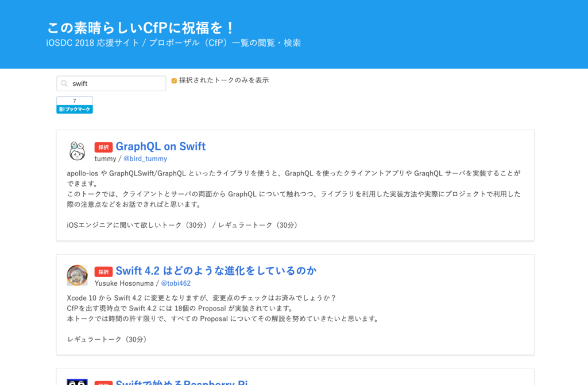Click the subtitle iOSDC 2018 応援サイト

point(92,42)
